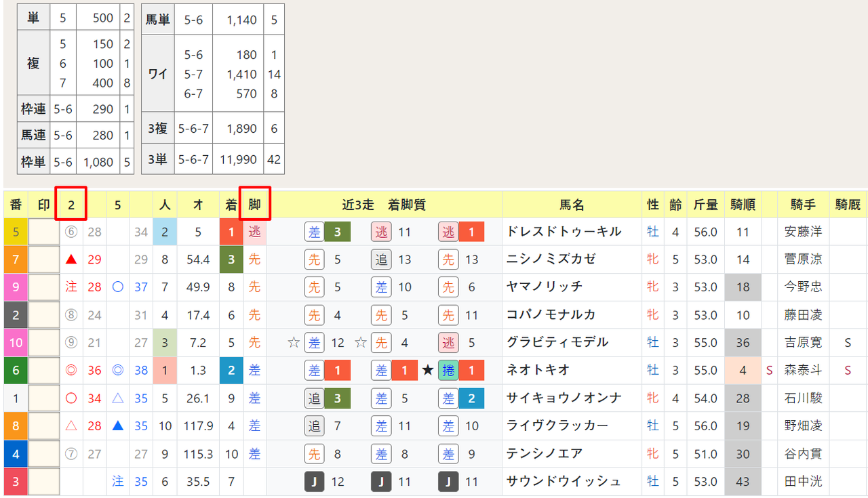Image resolution: width=868 pixels, height=498 pixels.
Task: Click the black ★ star in ネオトキオ row
Action: (x=427, y=370)
